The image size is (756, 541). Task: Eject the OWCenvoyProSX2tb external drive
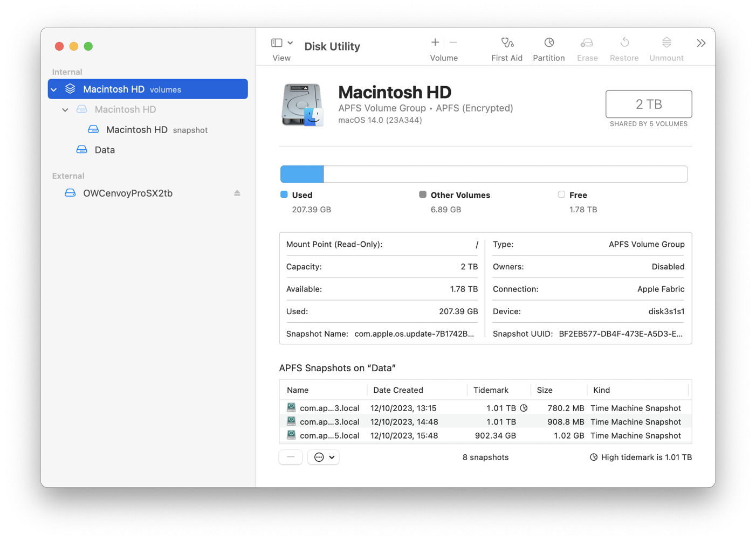[x=237, y=193]
